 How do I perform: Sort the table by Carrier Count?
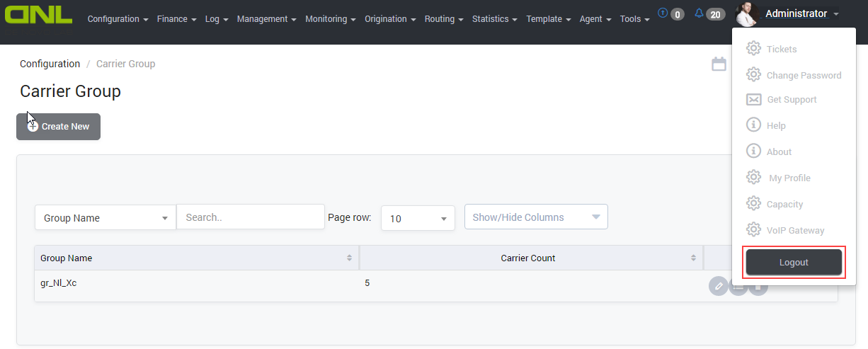click(527, 258)
